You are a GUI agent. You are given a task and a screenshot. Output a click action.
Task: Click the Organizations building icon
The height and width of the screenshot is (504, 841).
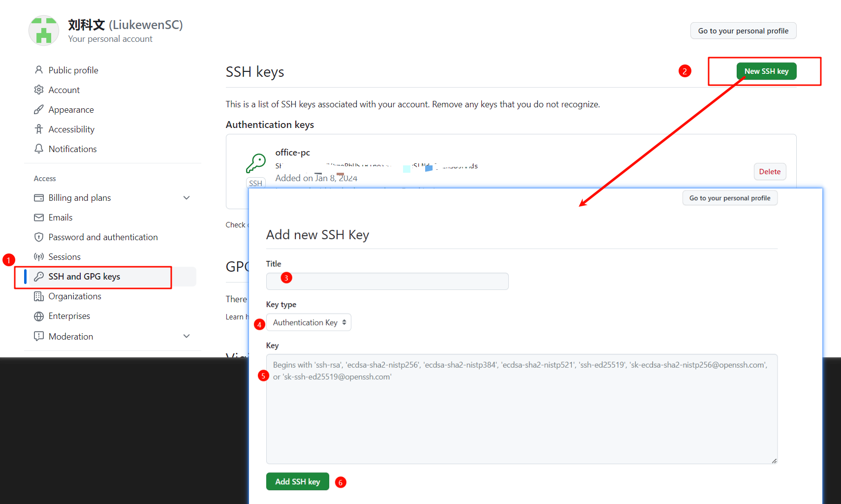[x=39, y=296]
